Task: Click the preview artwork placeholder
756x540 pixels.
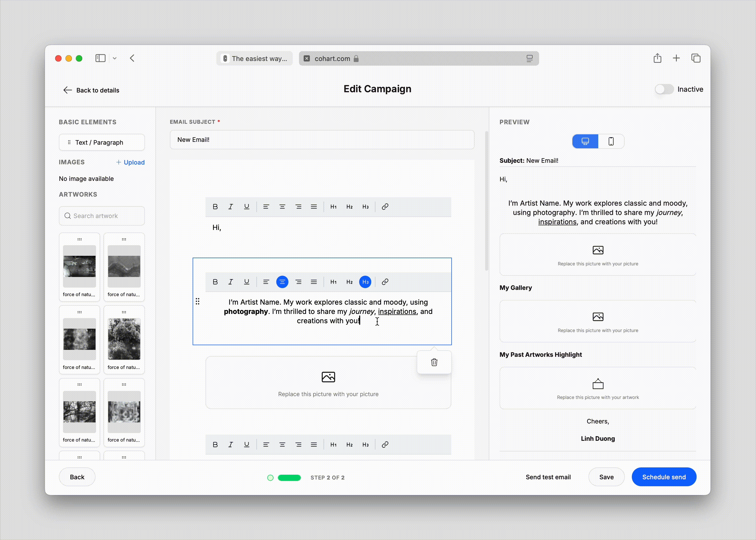Action: point(597,388)
